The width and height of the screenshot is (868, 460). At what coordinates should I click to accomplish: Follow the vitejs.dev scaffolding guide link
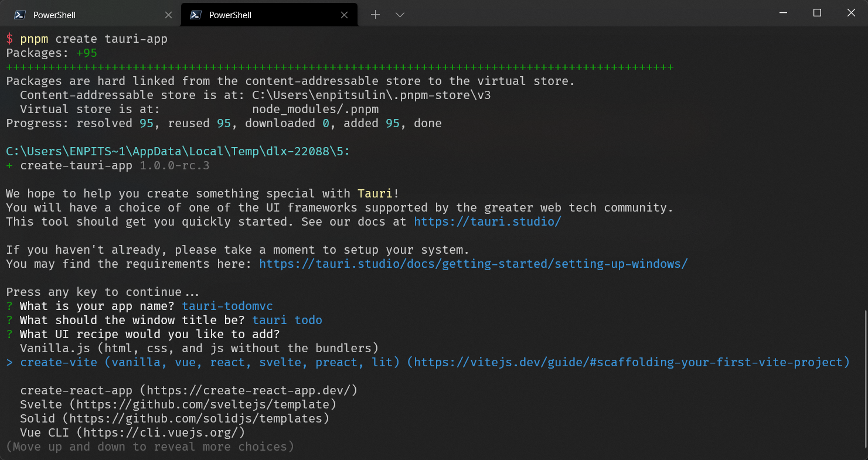[x=628, y=362]
